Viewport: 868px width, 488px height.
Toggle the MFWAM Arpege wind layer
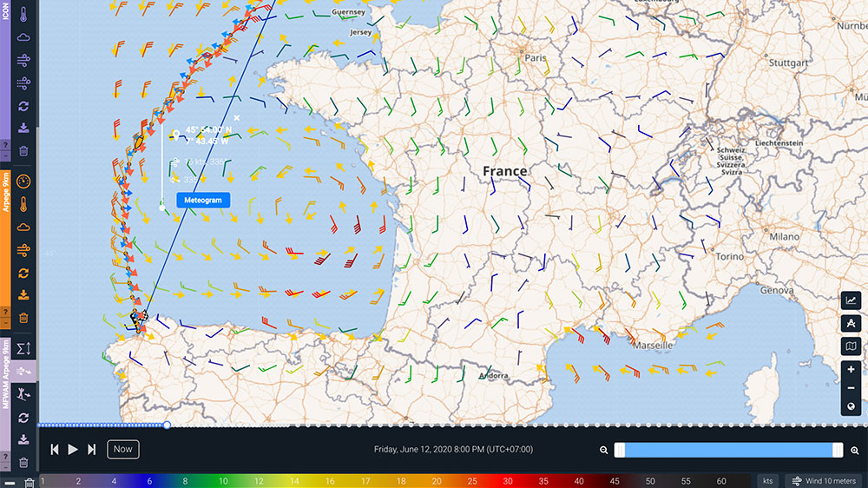pyautogui.click(x=23, y=372)
